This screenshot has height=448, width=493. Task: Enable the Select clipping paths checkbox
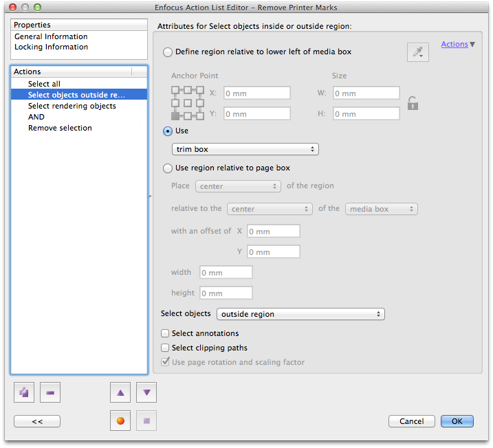click(x=165, y=348)
